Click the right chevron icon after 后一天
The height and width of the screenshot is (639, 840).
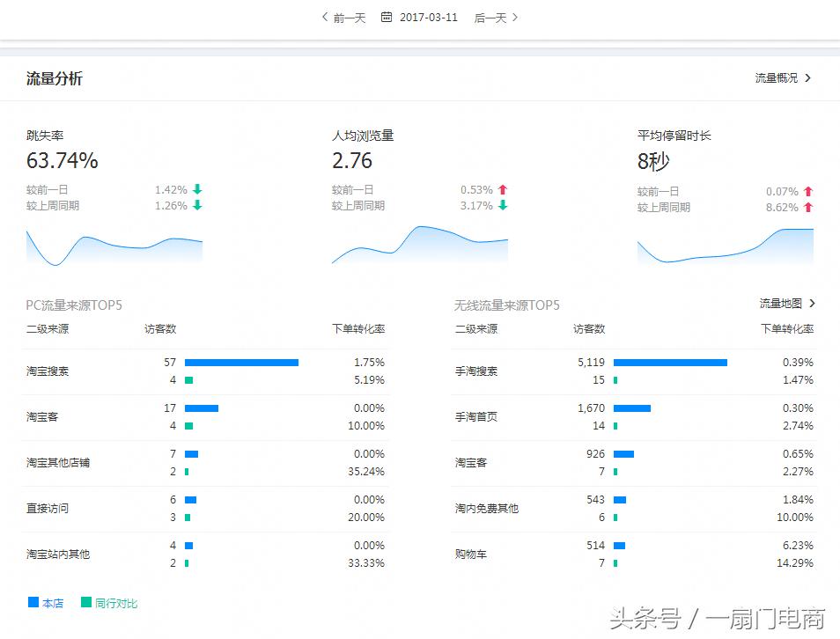[517, 17]
